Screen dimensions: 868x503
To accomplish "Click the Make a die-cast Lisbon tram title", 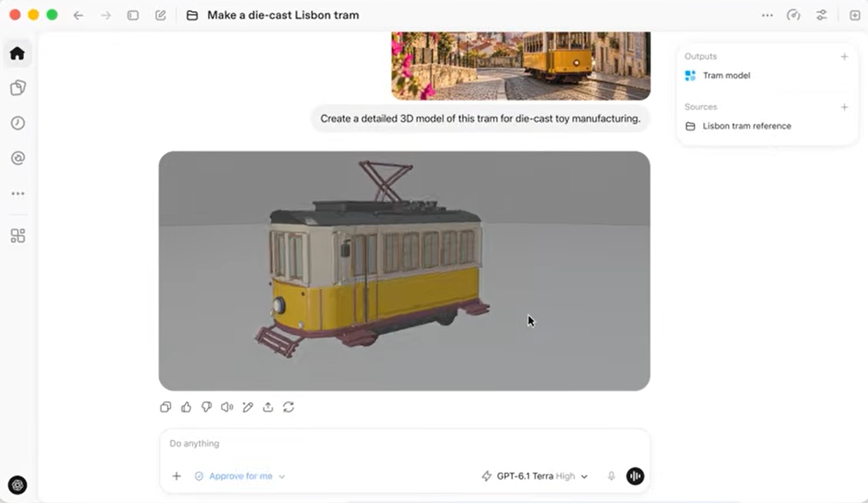I will [283, 15].
